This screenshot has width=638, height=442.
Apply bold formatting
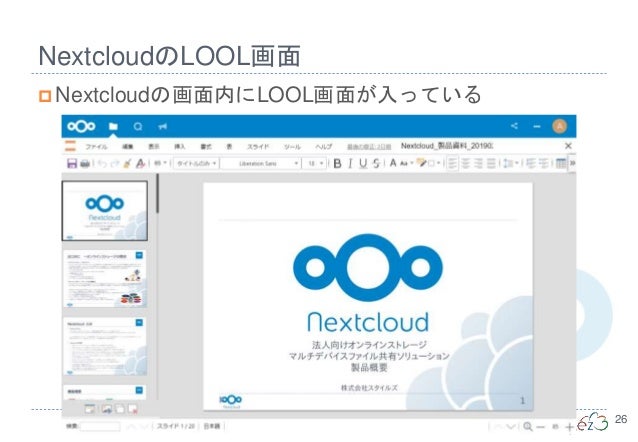click(337, 163)
